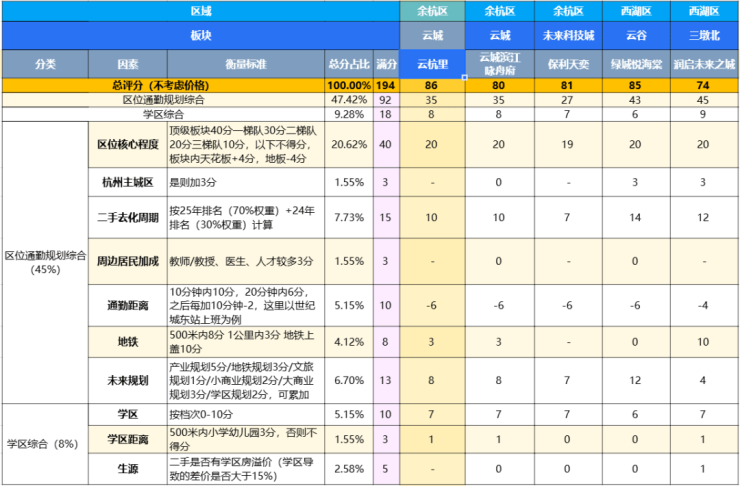Image resolution: width=740 pixels, height=486 pixels.
Task: Select the 三墩北 block cell
Action: [x=705, y=35]
